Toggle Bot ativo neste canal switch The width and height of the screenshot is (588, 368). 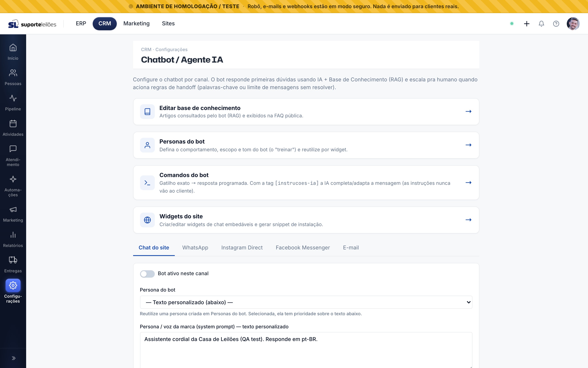tap(147, 274)
